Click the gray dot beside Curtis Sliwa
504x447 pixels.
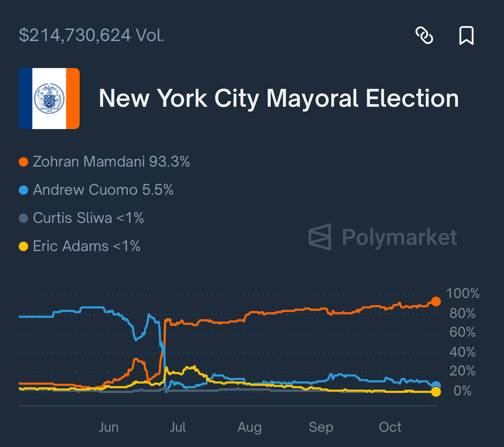tap(23, 218)
